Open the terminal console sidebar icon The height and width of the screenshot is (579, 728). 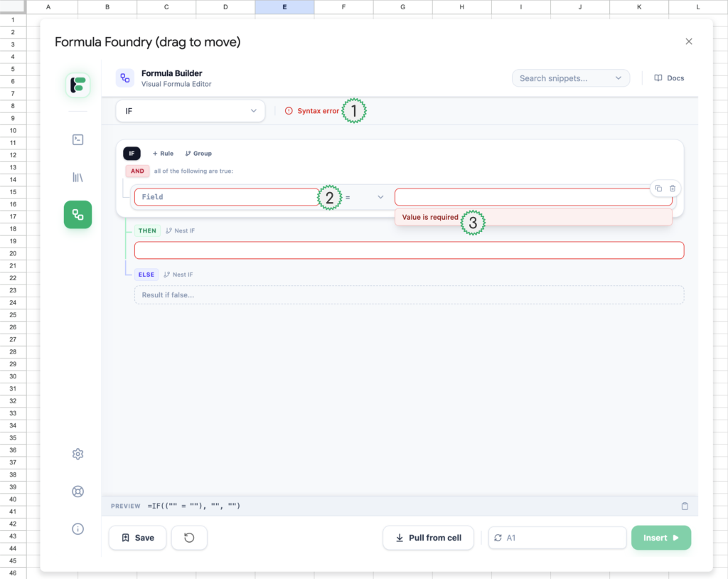78,140
